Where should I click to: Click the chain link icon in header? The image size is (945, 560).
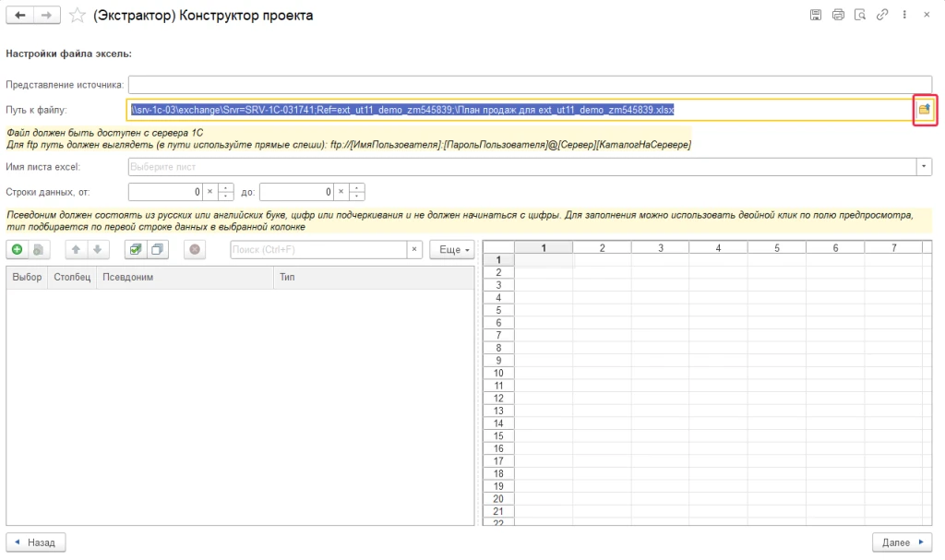[882, 15]
